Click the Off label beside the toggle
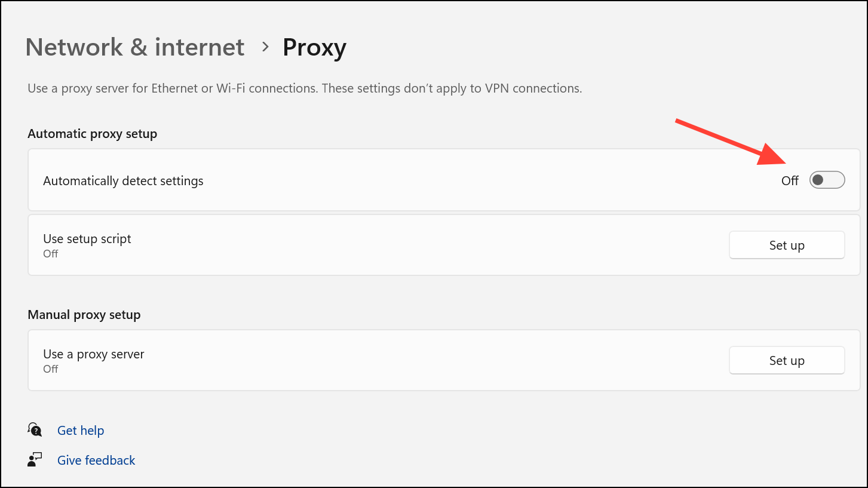Screen dimensions: 868x488 790,180
